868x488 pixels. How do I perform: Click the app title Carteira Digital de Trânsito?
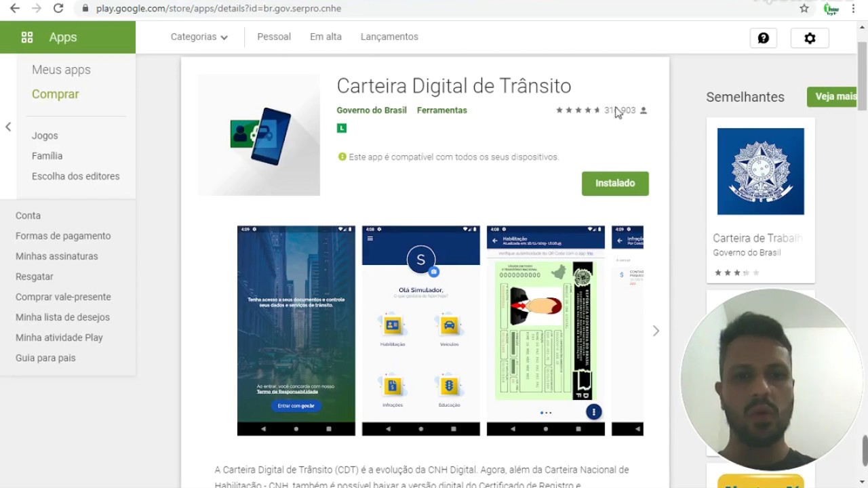(x=454, y=86)
